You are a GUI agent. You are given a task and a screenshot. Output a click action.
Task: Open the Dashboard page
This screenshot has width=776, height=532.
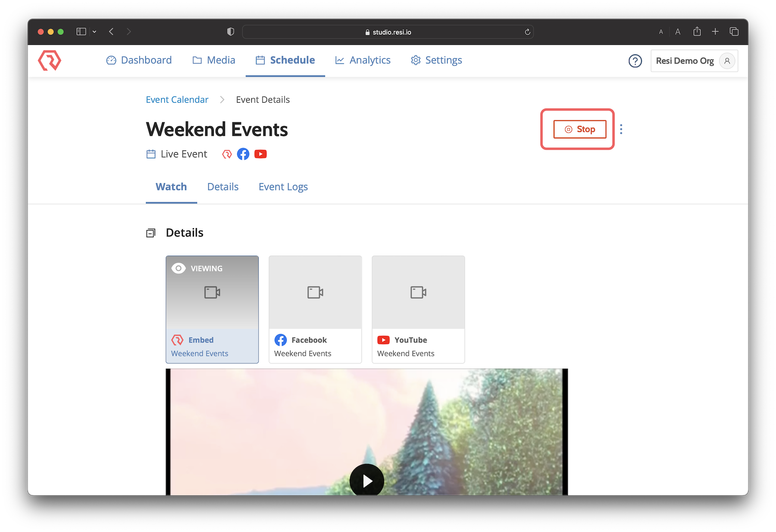139,60
